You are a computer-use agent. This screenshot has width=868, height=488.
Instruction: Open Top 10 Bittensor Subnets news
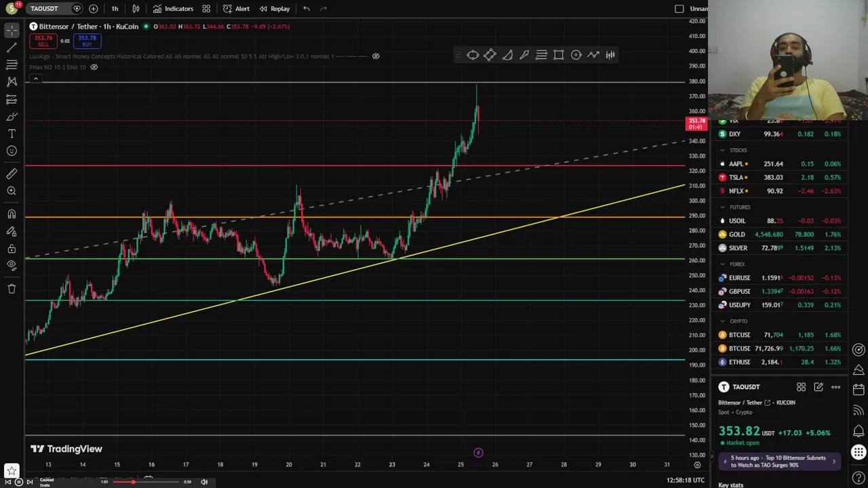(x=779, y=462)
